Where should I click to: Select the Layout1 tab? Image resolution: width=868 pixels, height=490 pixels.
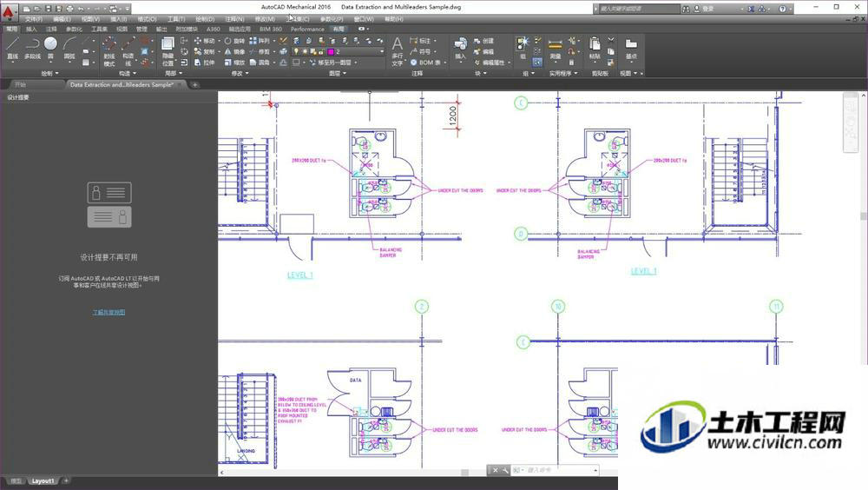click(43, 480)
